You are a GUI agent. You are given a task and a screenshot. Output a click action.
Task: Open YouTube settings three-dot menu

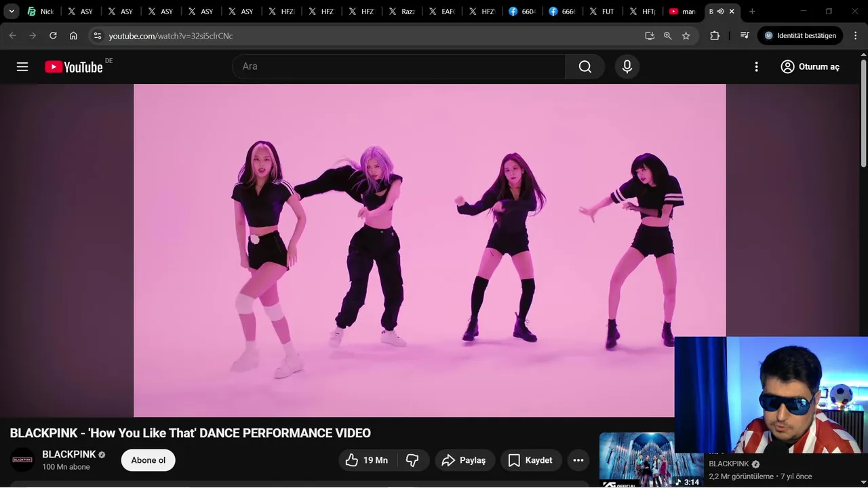point(756,66)
